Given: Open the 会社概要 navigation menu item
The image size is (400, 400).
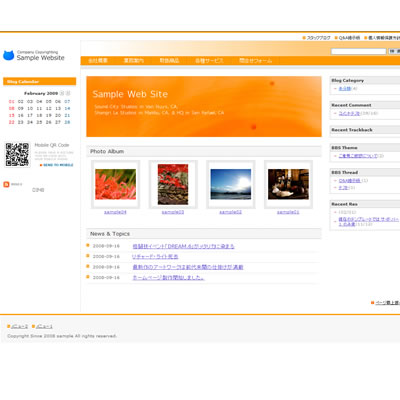Looking at the screenshot, I should [98, 61].
